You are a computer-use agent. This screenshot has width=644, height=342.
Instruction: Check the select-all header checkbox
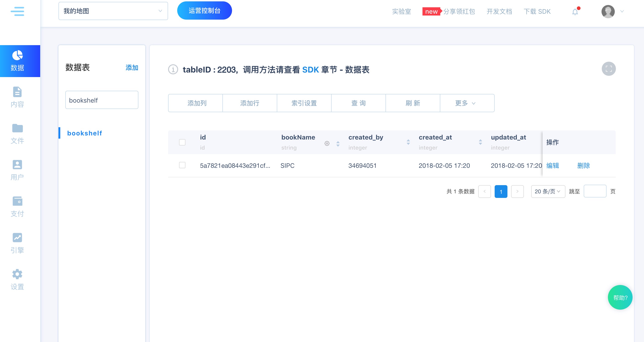pos(182,142)
